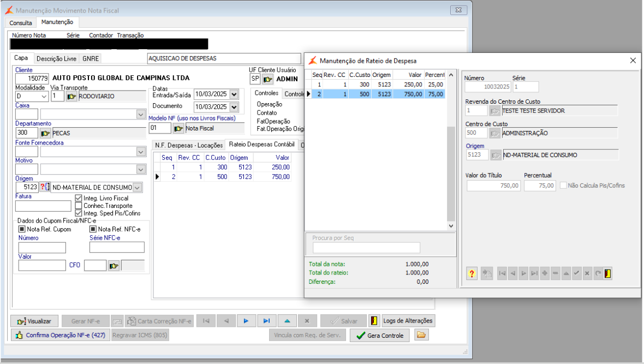The height and width of the screenshot is (364, 644).
Task: Select the Descrição Livre tab
Action: pos(56,59)
